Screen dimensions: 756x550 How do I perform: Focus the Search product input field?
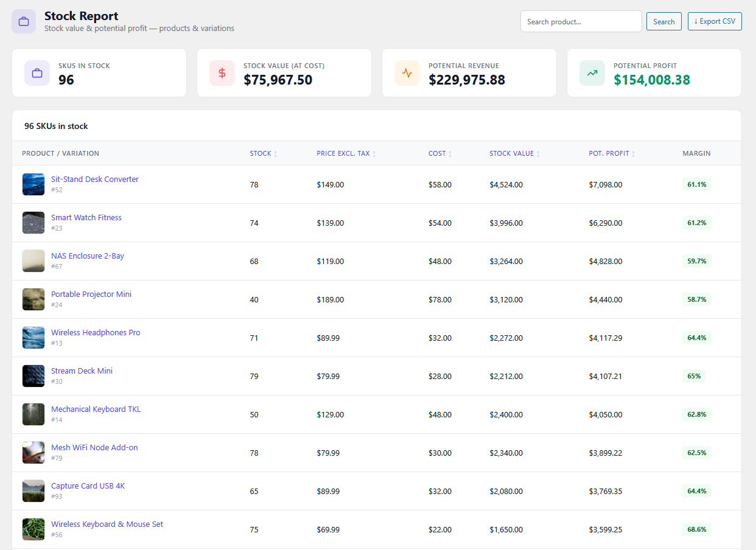coord(581,21)
